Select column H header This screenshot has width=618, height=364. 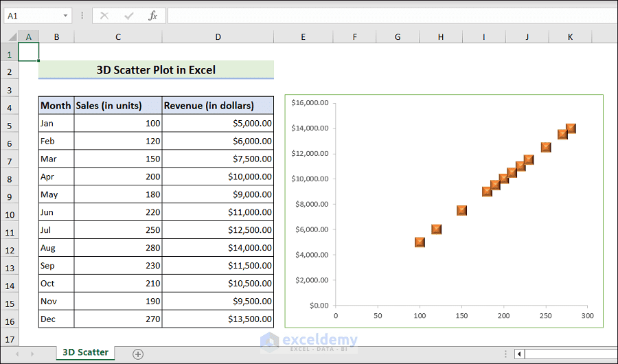click(441, 37)
